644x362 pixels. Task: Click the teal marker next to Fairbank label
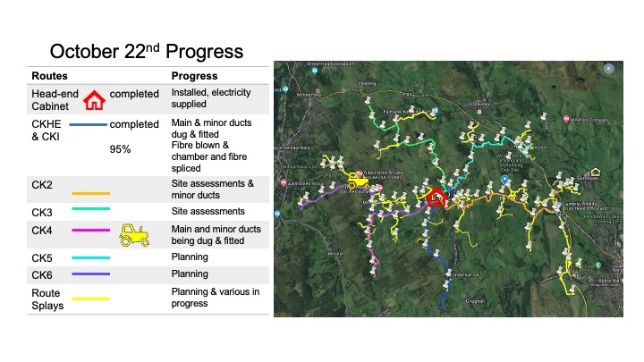point(436,111)
